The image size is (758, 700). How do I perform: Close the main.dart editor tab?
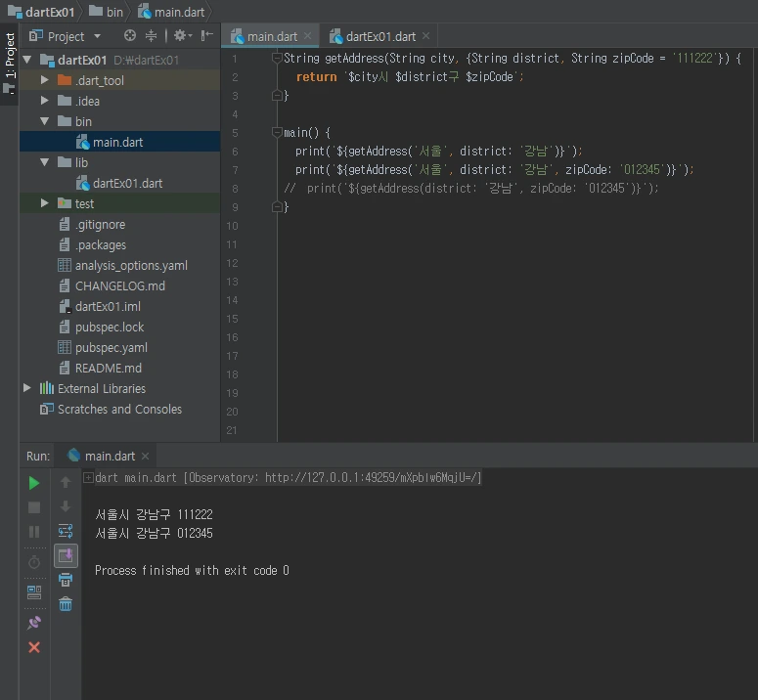coord(307,36)
